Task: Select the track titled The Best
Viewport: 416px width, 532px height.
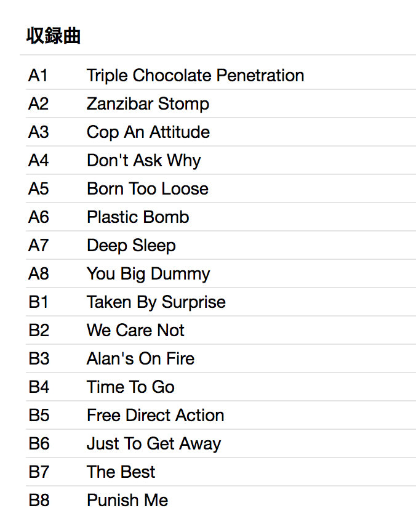Action: tap(121, 472)
